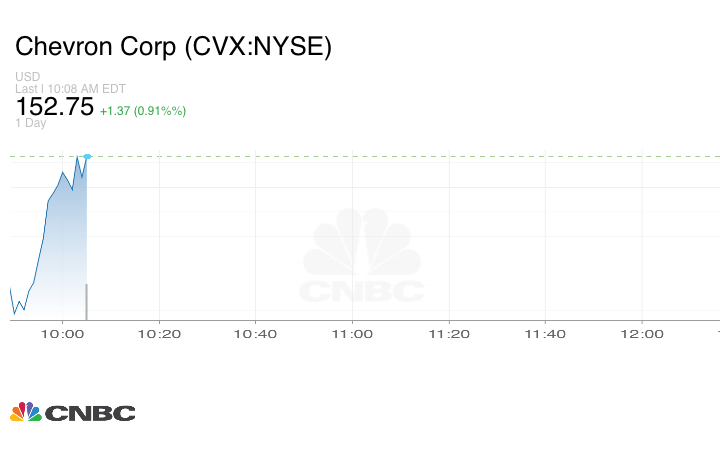Image resolution: width=720 pixels, height=450 pixels.
Task: Click the 11:40 time axis label
Action: click(x=545, y=334)
